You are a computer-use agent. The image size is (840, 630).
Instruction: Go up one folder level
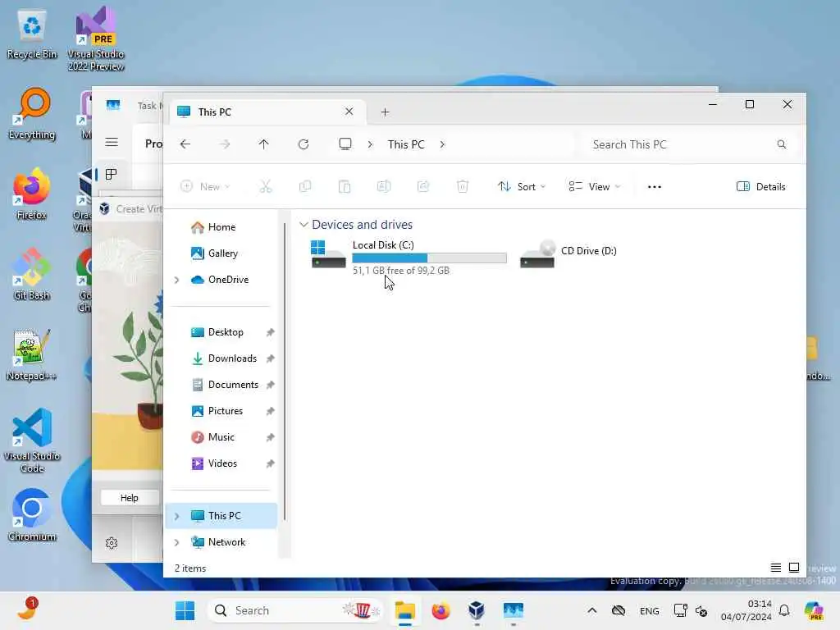click(263, 144)
